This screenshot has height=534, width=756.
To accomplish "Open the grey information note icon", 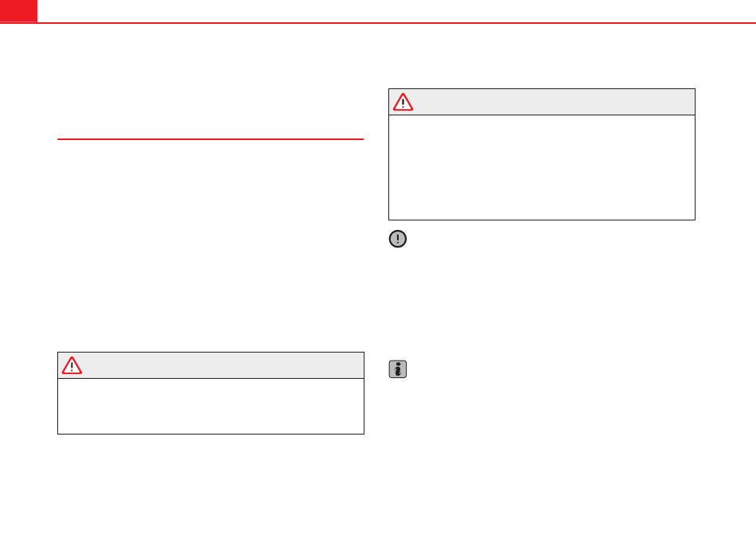I will point(398,369).
